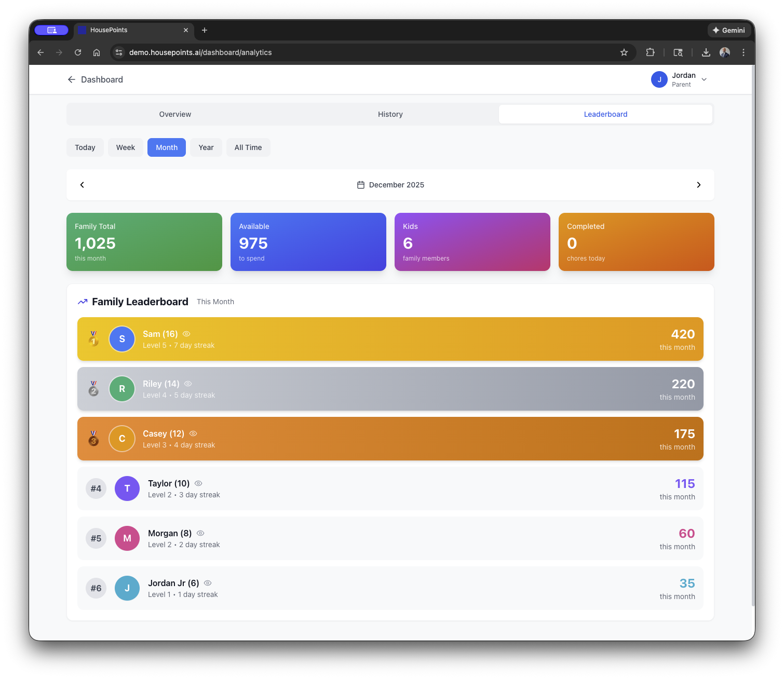Click Jordan Jr's J avatar
Image resolution: width=784 pixels, height=679 pixels.
pos(127,588)
